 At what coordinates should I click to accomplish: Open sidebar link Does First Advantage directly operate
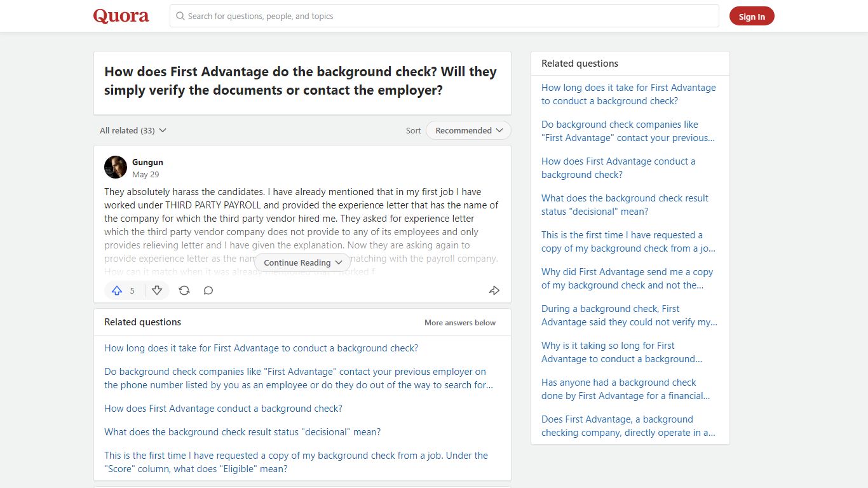628,426
